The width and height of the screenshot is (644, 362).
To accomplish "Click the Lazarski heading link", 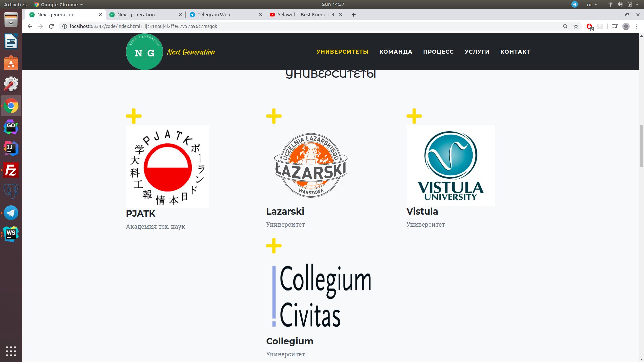I will click(x=285, y=212).
